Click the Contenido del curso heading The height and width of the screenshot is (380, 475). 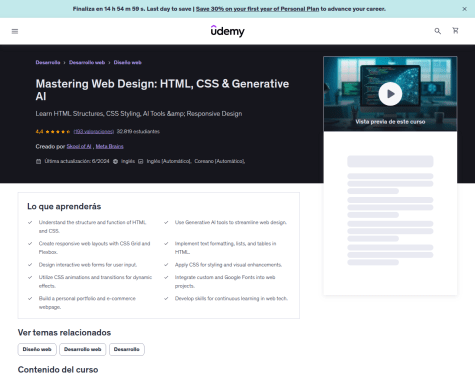coord(58,370)
